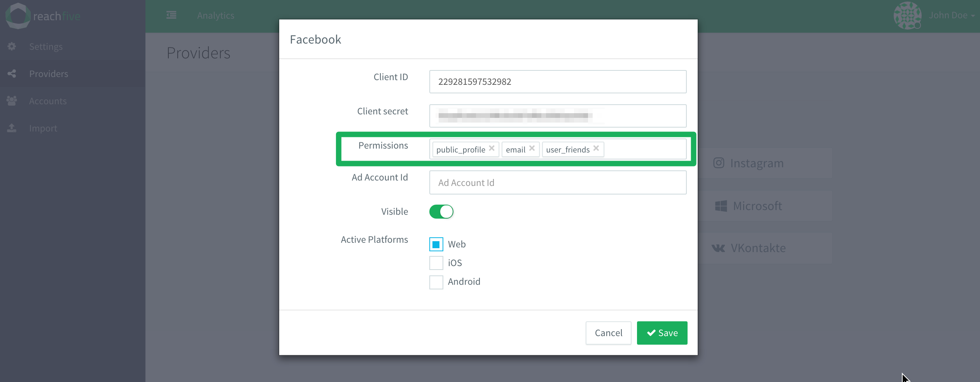Enable the Android platform checkbox

pos(436,282)
